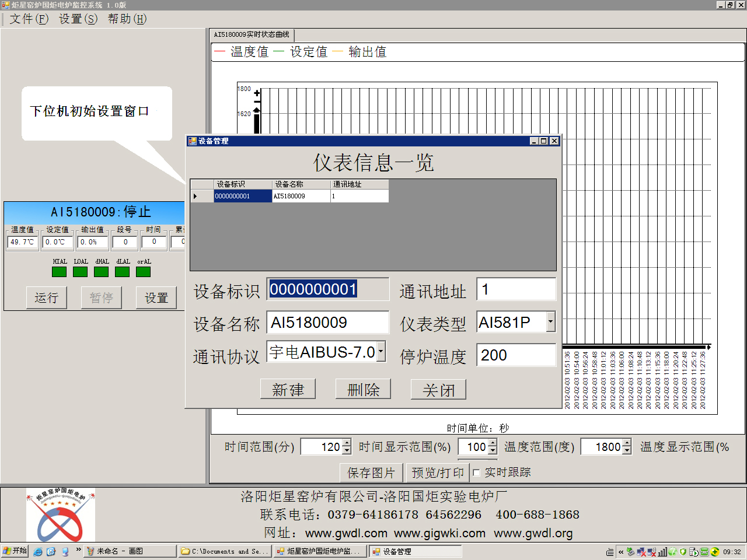Click the 设备管理 dialog title bar icon
Image resolution: width=747 pixels, height=560 pixels.
point(192,141)
